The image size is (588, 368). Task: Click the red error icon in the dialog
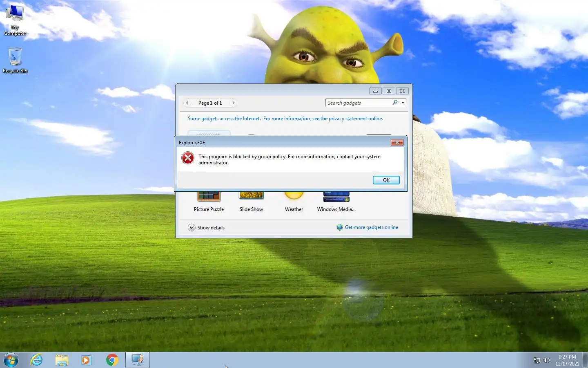click(188, 158)
